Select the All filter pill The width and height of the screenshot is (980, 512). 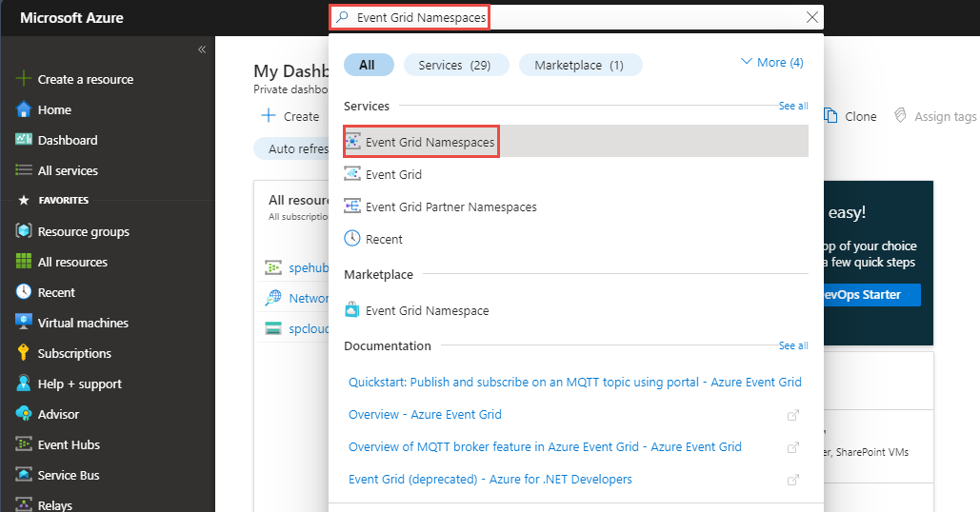tap(369, 65)
